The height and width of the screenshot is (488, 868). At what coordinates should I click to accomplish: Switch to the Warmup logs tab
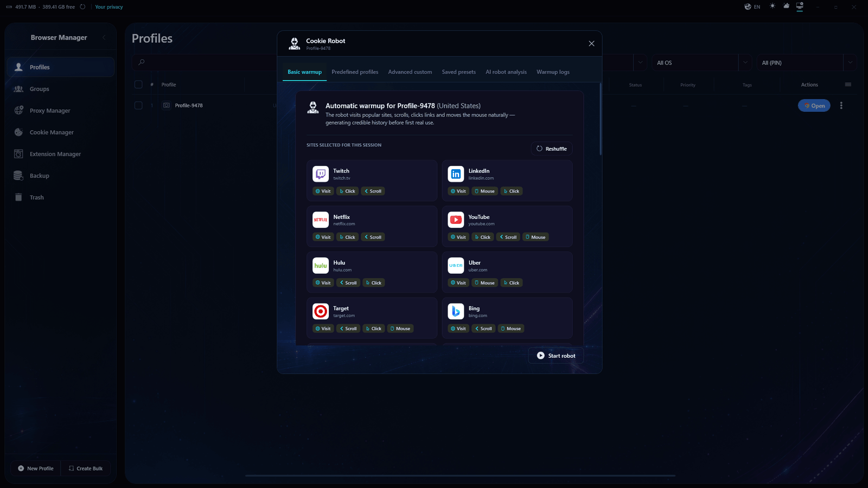[x=553, y=72]
